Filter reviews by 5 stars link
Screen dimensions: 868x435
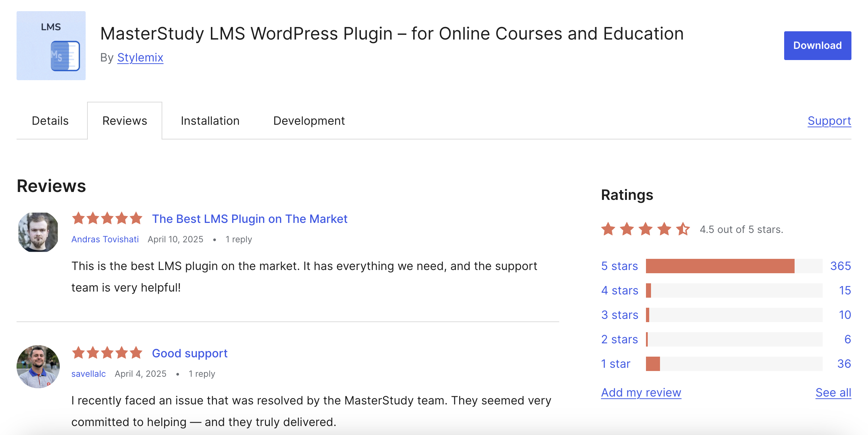pos(619,266)
